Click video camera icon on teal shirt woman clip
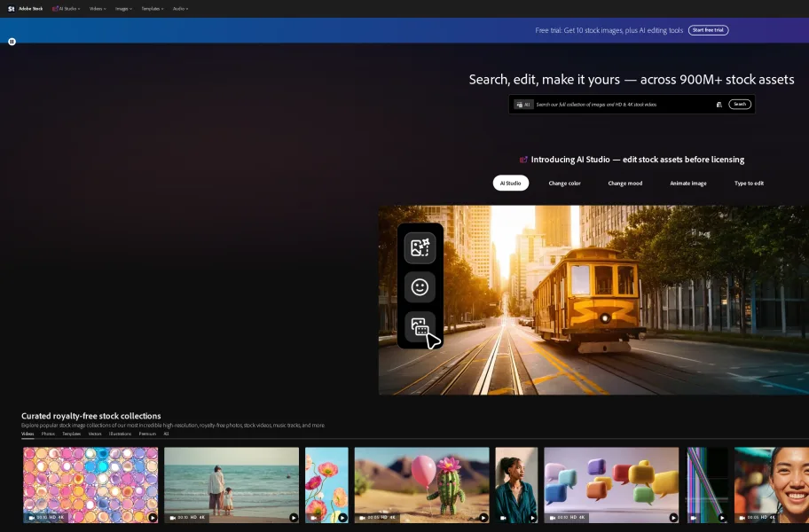 [503, 518]
